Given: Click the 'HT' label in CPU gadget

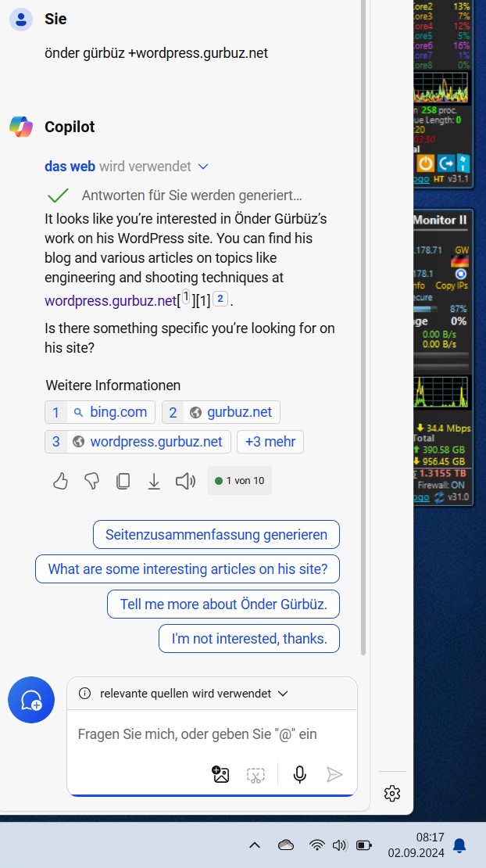Looking at the screenshot, I should (439, 179).
